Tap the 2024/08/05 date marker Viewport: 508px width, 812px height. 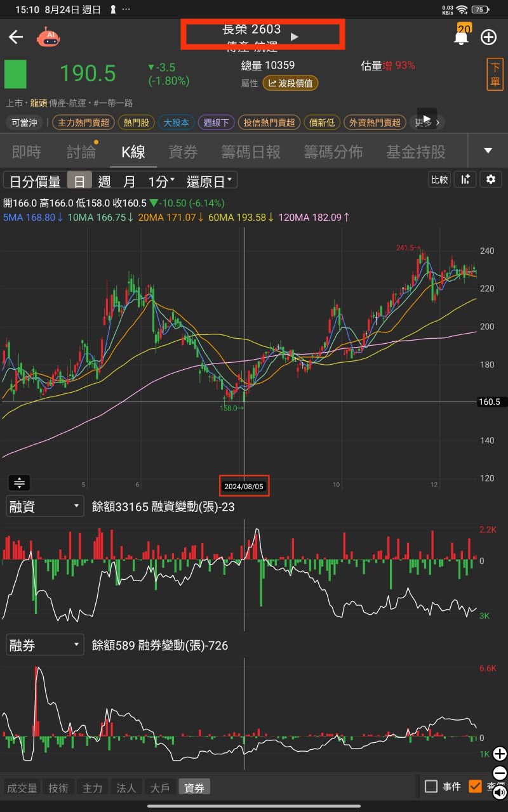point(244,487)
